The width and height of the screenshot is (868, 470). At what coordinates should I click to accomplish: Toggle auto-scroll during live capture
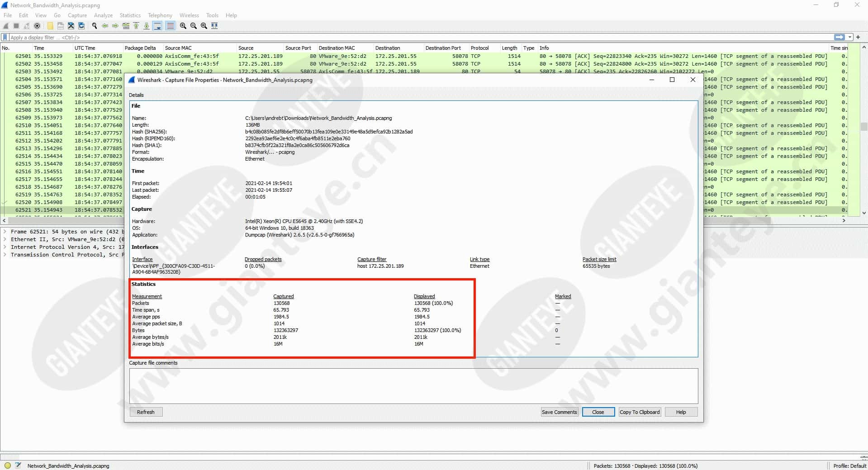[x=157, y=26]
